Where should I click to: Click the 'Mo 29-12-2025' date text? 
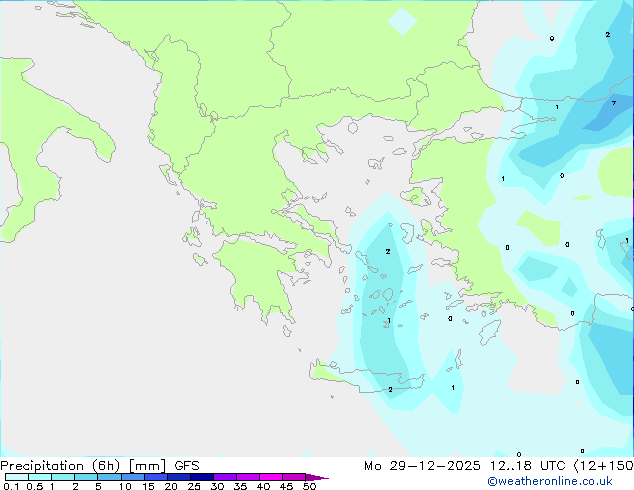click(x=423, y=466)
